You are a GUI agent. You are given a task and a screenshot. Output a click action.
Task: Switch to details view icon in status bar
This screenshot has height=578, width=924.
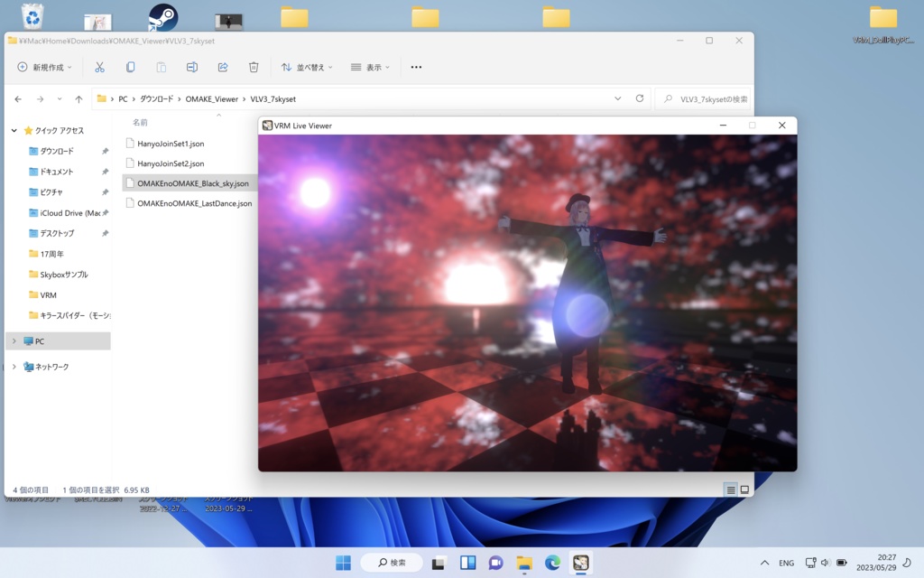[731, 489]
